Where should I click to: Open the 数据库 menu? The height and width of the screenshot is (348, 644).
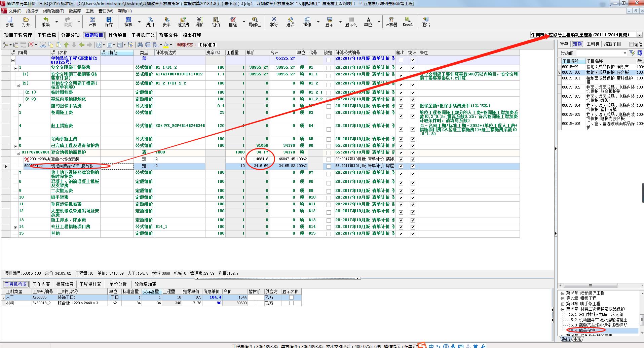(x=75, y=11)
